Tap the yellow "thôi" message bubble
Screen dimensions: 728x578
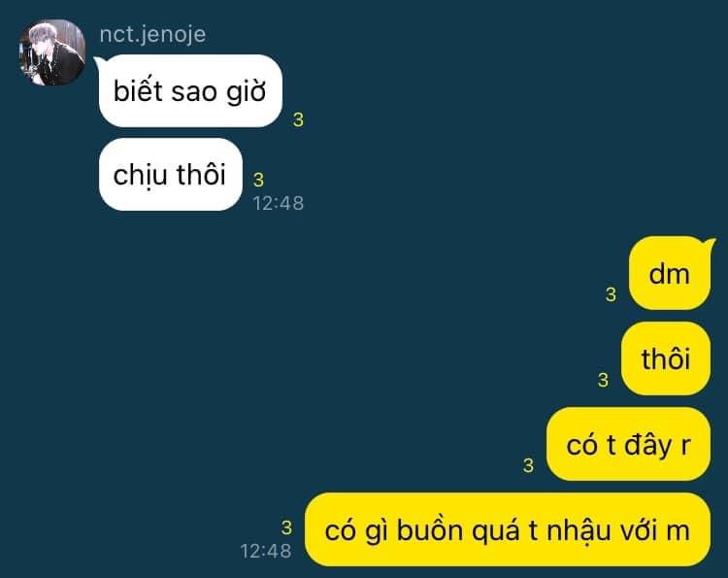(666, 358)
